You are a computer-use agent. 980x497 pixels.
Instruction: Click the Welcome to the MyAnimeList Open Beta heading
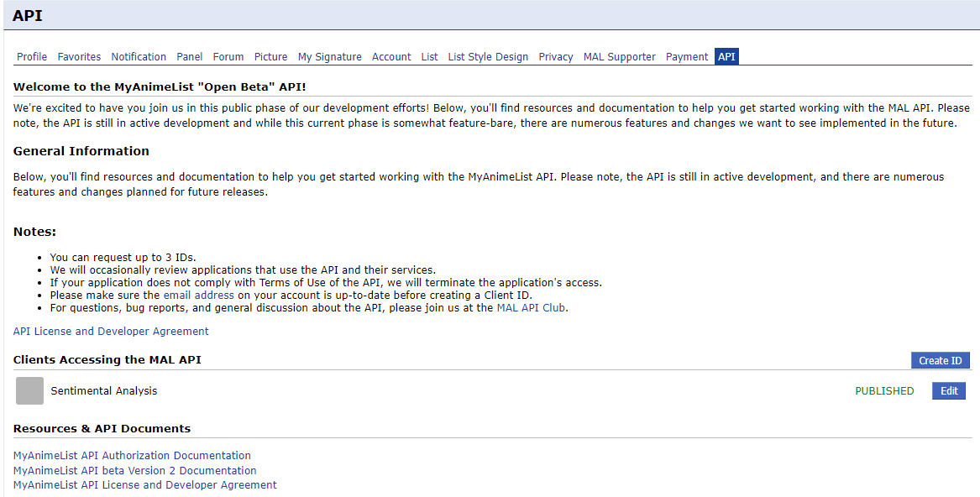coord(160,87)
